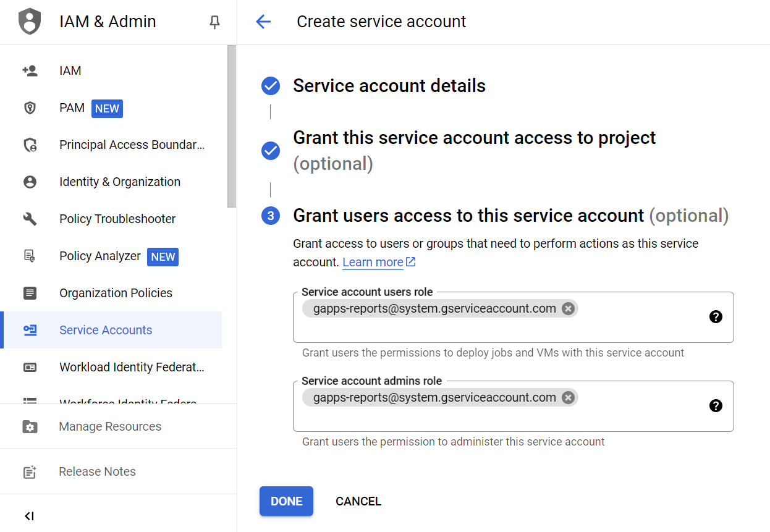Viewport: 770px width, 532px height.
Task: Open Policy Analyzer
Action: pos(111,256)
